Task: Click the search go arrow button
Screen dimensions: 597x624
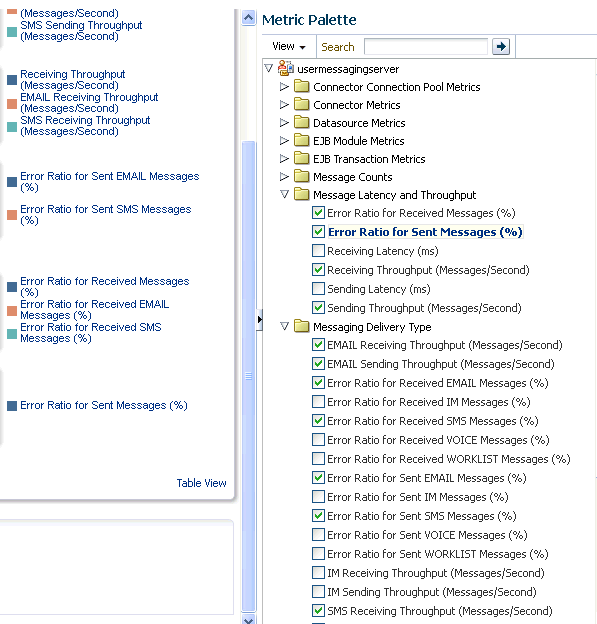Action: (501, 47)
